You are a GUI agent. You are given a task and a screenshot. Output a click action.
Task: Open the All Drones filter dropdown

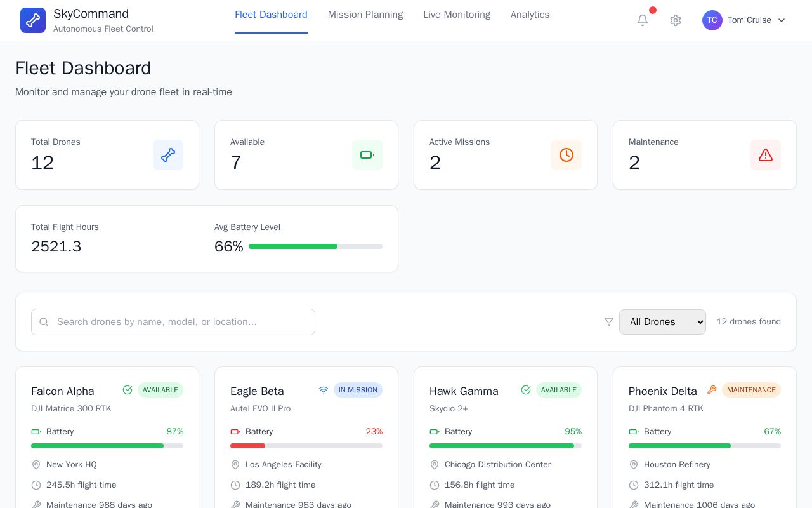(662, 322)
